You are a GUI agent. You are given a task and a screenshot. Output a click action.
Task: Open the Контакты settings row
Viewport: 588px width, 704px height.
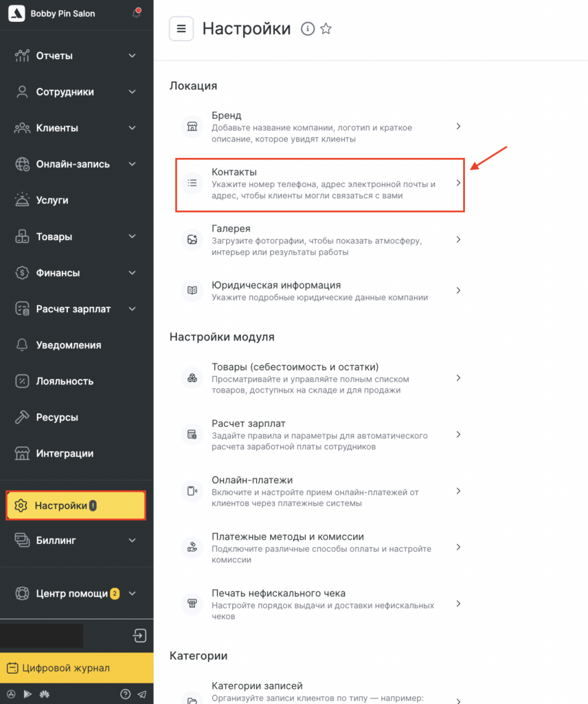(x=320, y=184)
